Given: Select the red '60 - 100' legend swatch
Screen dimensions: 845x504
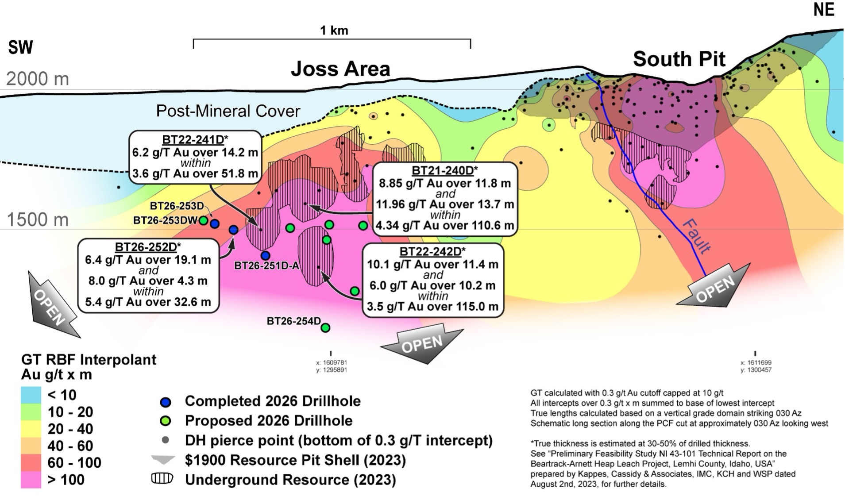Looking at the screenshot, I should tap(31, 463).
